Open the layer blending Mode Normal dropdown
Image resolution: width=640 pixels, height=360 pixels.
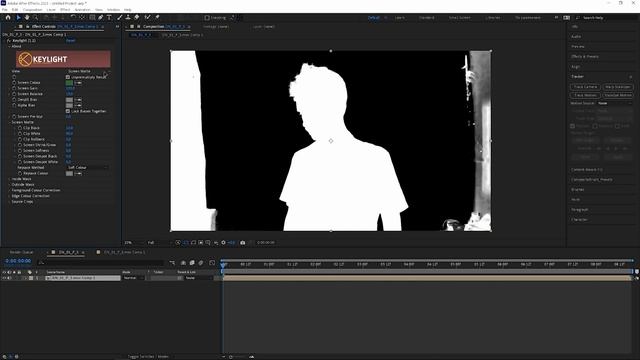pos(133,278)
